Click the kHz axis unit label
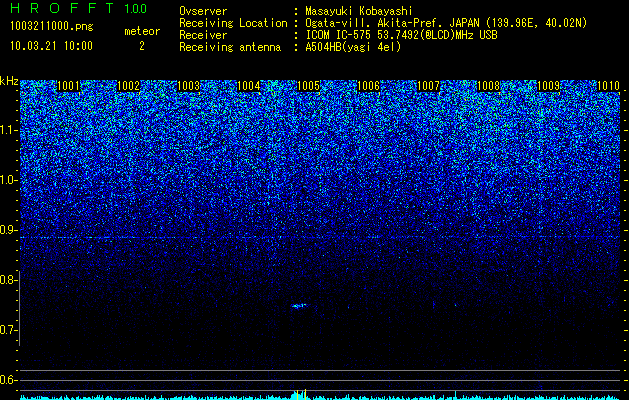Viewport: 629px width, 400px height. (9, 81)
